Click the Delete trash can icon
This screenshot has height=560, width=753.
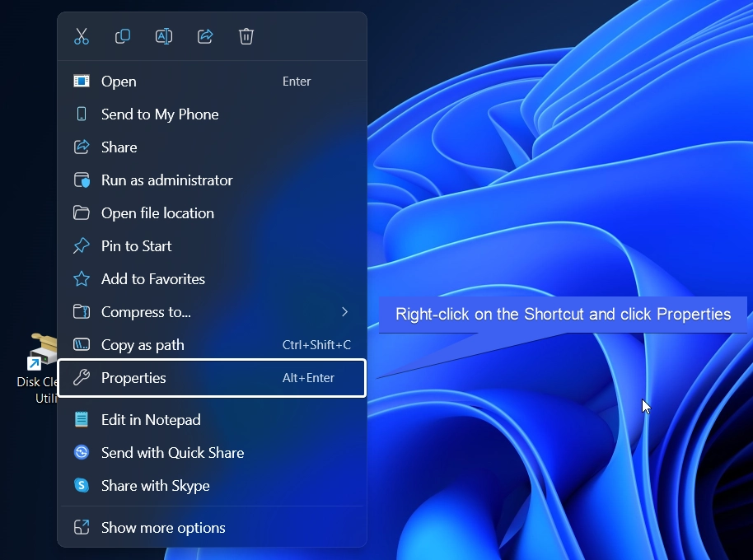click(246, 36)
